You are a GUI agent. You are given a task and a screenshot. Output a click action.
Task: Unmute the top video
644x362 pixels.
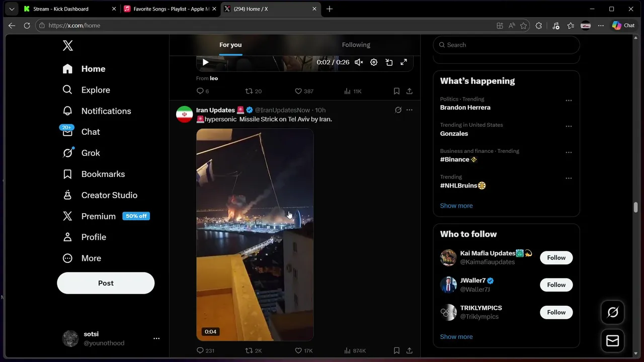tap(359, 62)
